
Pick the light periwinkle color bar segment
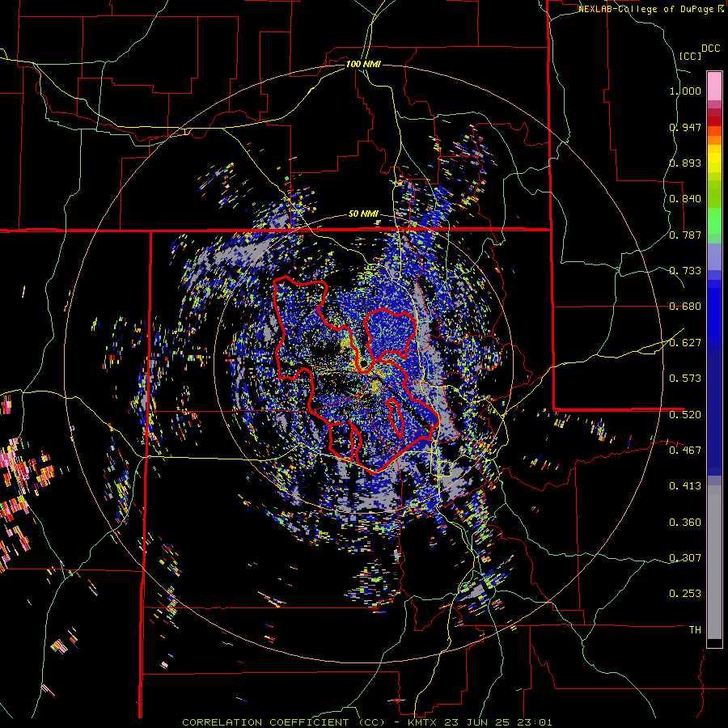714,257
